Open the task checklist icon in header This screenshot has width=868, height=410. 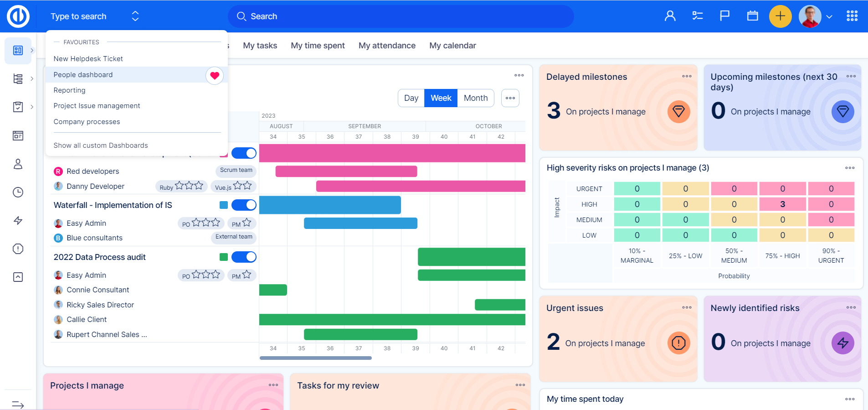[698, 16]
